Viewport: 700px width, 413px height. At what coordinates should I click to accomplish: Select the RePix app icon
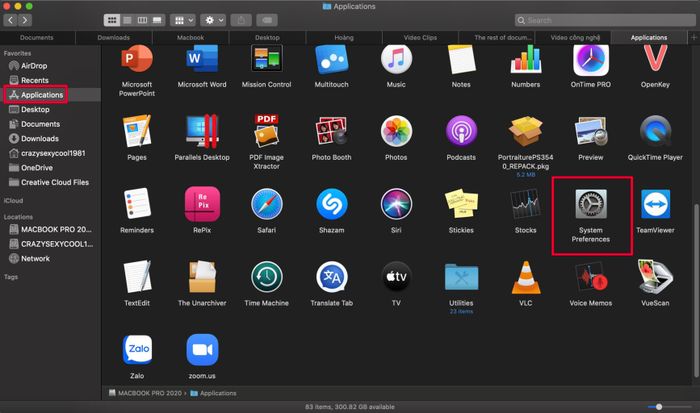coord(202,204)
